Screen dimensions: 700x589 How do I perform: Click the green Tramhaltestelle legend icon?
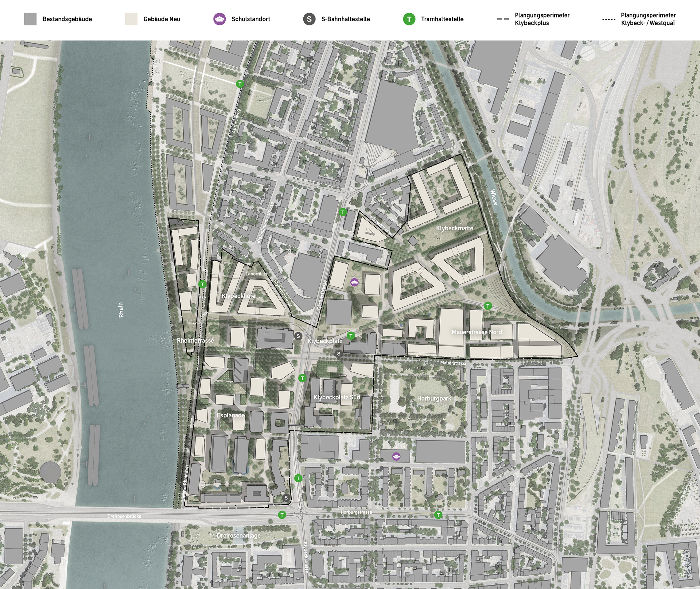point(409,19)
